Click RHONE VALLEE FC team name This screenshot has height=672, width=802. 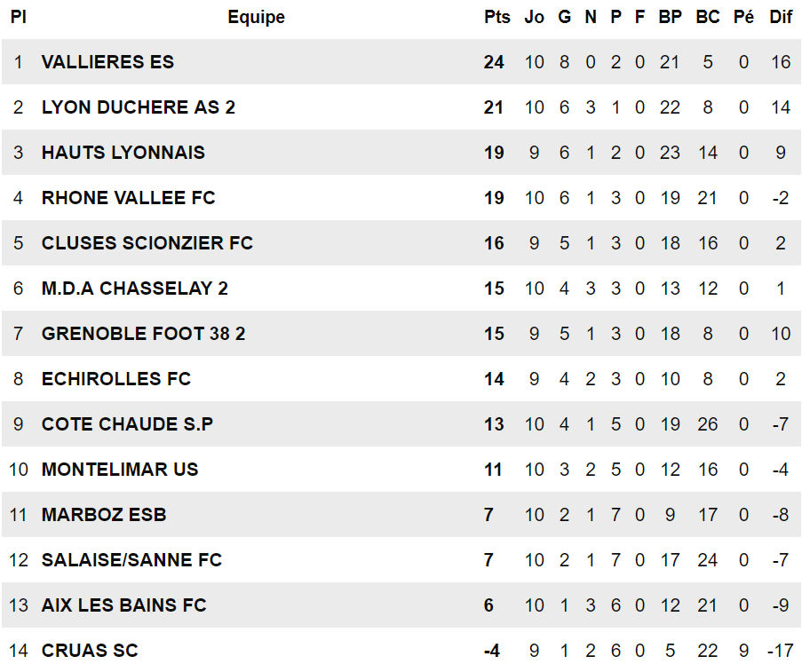[129, 198]
